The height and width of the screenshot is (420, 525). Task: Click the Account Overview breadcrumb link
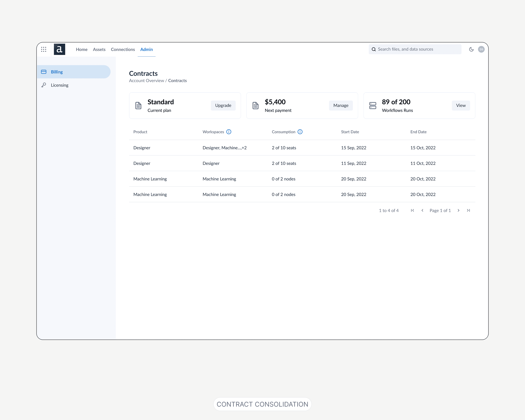pos(146,81)
